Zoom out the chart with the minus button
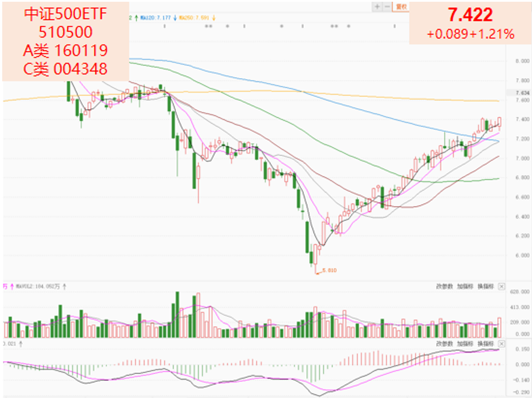Image resolution: width=532 pixels, height=398 pixels. tap(387, 7)
